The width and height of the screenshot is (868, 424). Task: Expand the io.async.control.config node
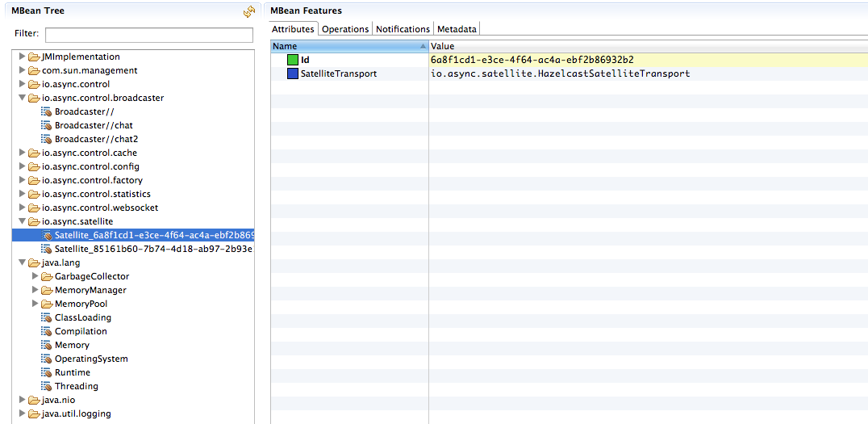click(x=22, y=166)
